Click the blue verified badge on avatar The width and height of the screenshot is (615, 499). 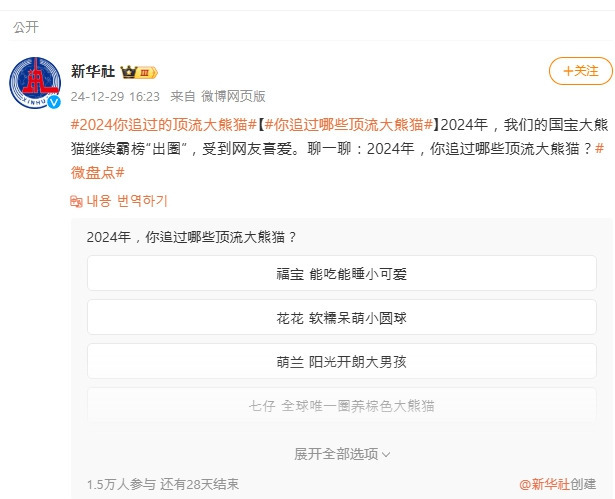coord(54,102)
